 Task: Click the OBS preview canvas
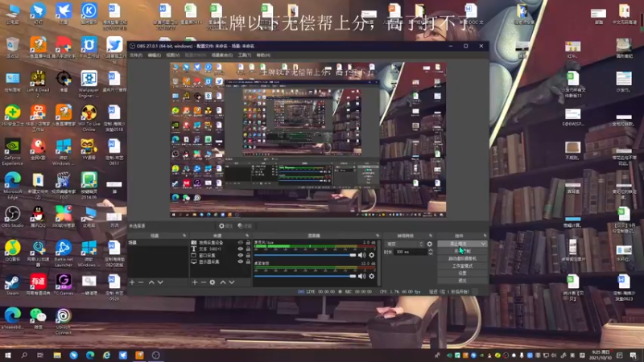[308, 139]
